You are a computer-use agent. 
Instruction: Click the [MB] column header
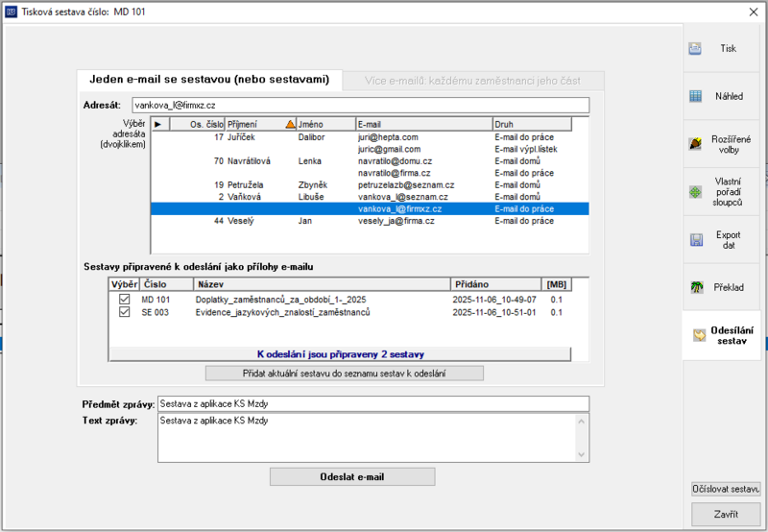(557, 284)
